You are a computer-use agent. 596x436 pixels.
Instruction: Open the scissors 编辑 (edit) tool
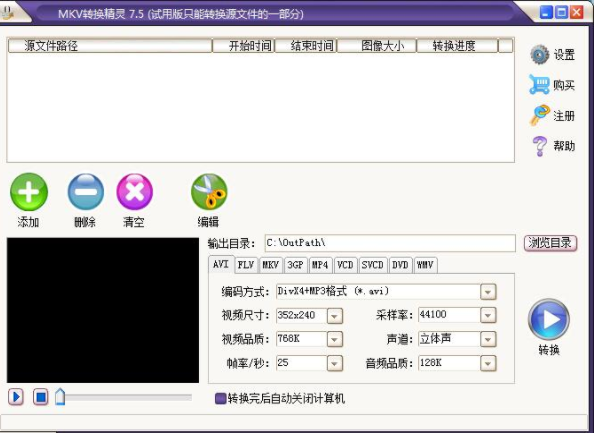pos(209,192)
